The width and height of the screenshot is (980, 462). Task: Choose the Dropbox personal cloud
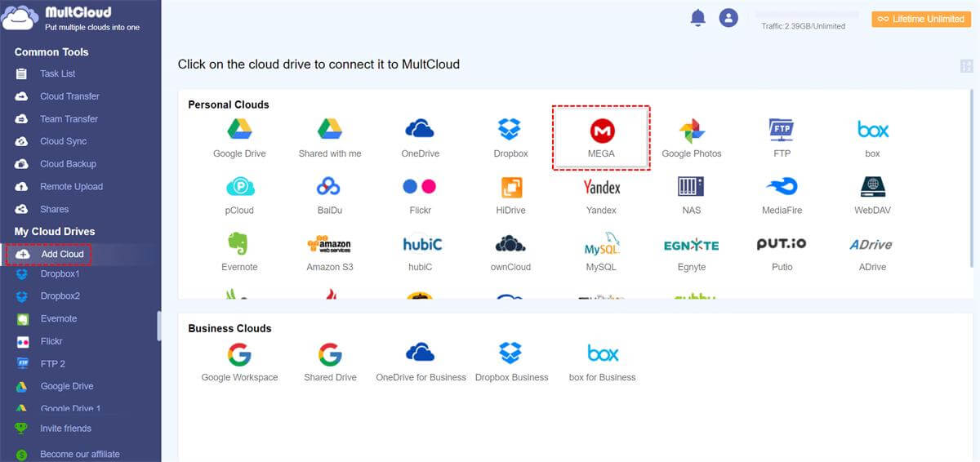tap(510, 137)
